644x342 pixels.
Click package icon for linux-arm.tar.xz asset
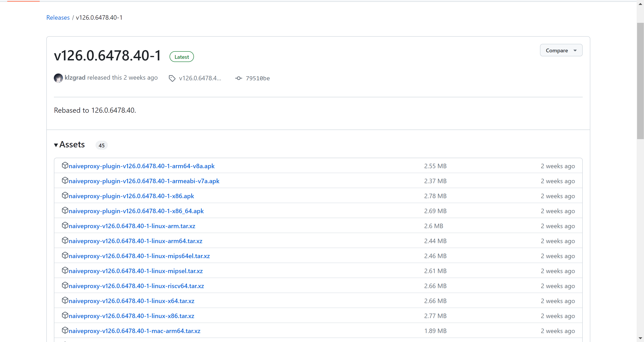tap(65, 225)
